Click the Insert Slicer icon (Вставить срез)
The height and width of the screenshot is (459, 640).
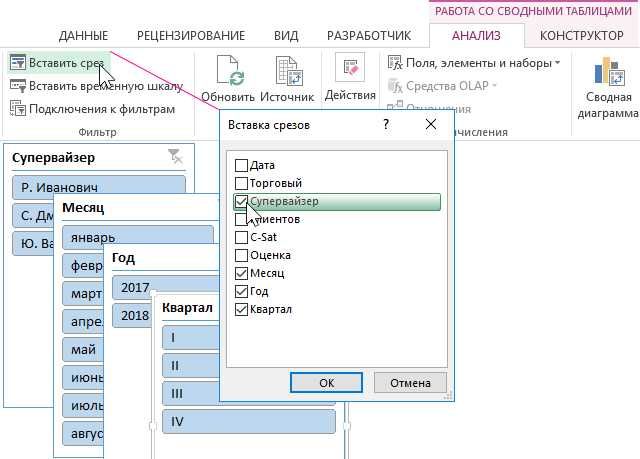click(18, 63)
